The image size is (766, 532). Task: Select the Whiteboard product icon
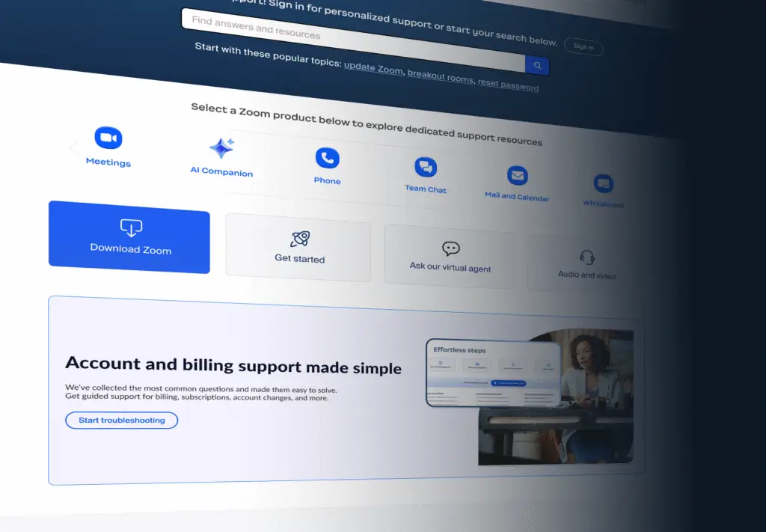[x=604, y=183]
